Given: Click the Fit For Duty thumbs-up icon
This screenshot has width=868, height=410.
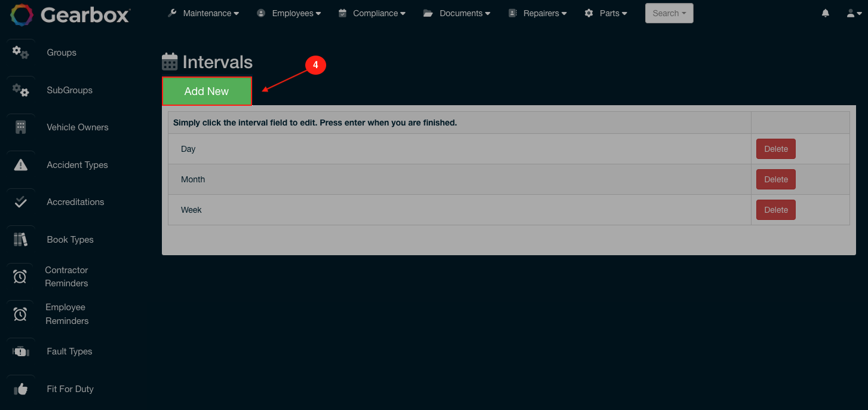Looking at the screenshot, I should 20,388.
